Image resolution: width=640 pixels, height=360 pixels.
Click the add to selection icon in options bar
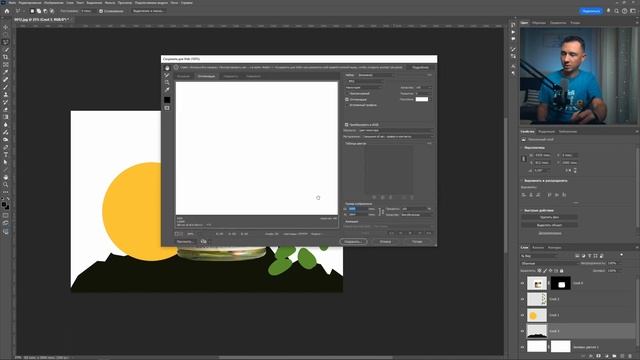point(39,11)
